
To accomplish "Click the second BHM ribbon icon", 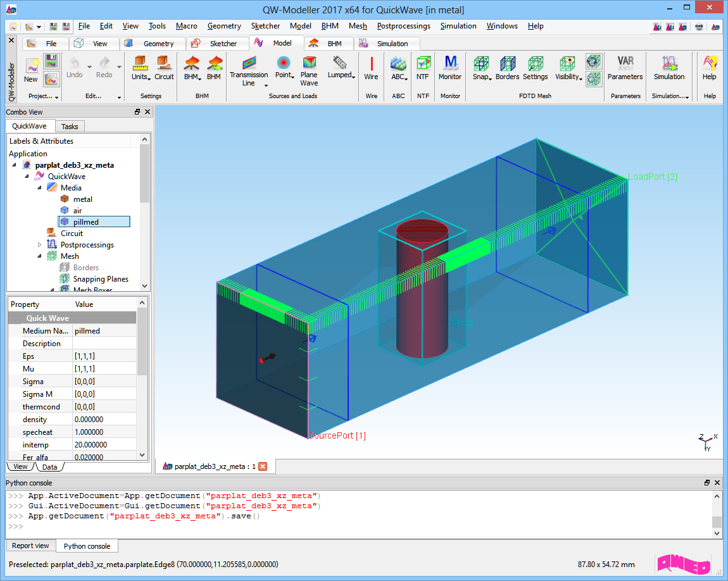I will [214, 68].
